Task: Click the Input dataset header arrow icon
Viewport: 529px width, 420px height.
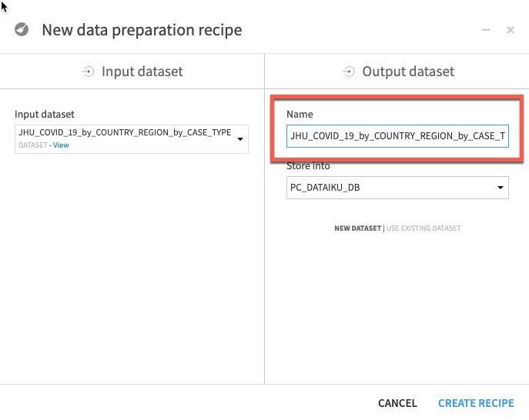Action: [88, 72]
